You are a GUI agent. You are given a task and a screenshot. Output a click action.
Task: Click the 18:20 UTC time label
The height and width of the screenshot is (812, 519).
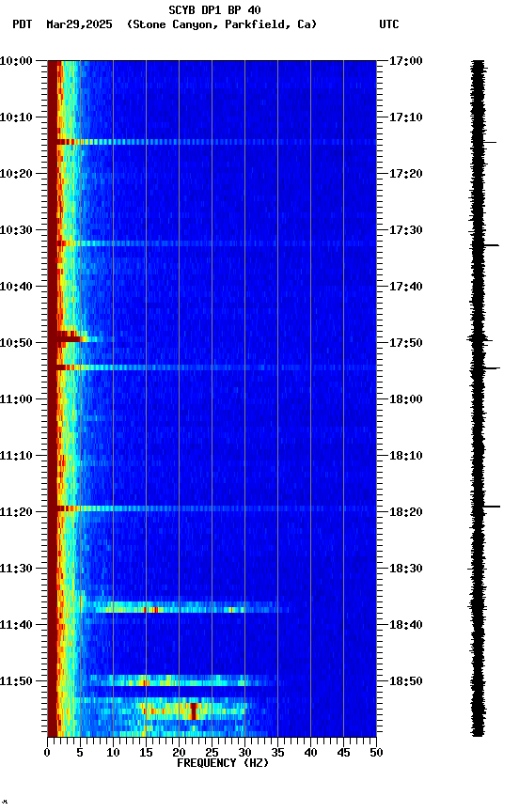pos(405,512)
